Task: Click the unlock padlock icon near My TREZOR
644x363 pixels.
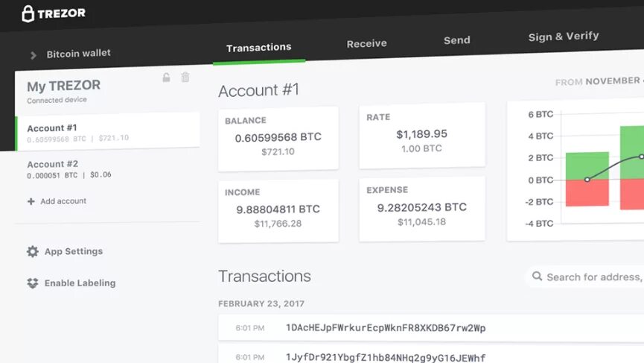Action: tap(166, 78)
